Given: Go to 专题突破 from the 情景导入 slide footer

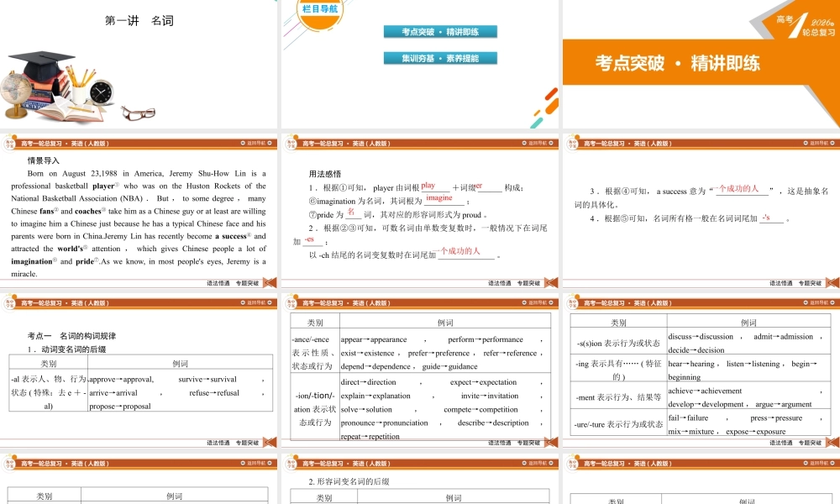Looking at the screenshot, I should (x=248, y=283).
